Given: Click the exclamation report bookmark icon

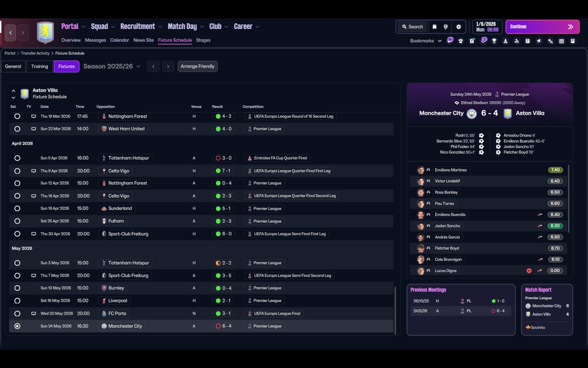Looking at the screenshot, I should pyautogui.click(x=472, y=41).
